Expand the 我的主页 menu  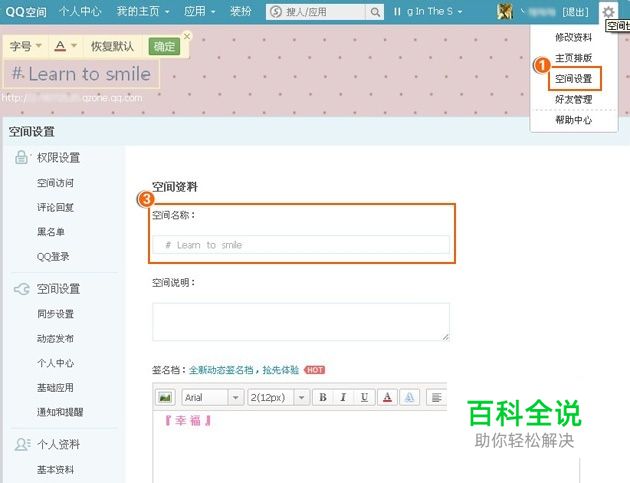click(143, 11)
